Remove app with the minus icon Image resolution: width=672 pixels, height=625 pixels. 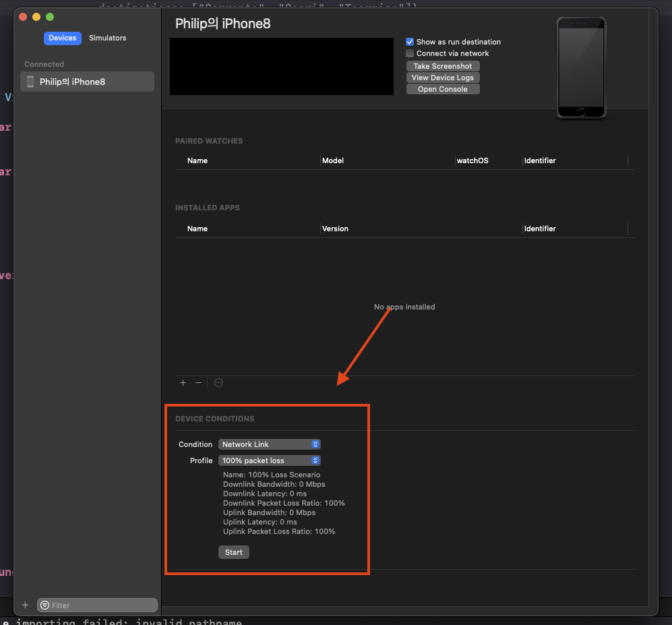coord(198,382)
